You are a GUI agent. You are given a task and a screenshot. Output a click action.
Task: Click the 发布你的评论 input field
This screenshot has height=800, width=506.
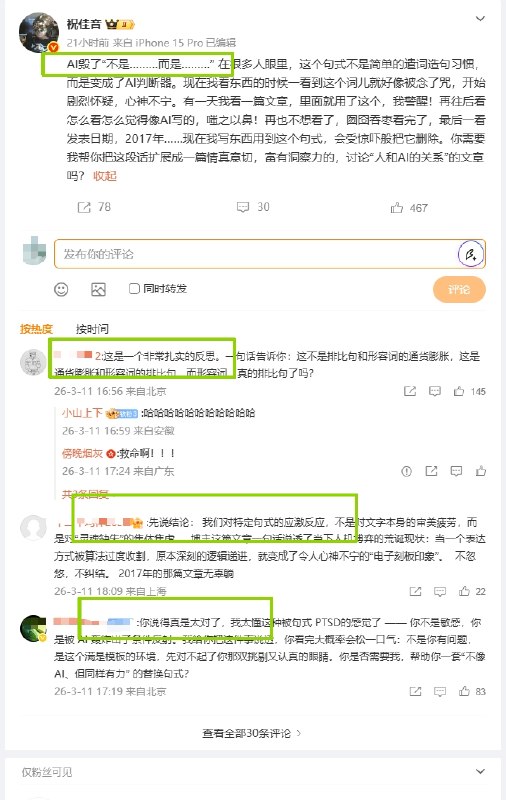pyautogui.click(x=255, y=254)
